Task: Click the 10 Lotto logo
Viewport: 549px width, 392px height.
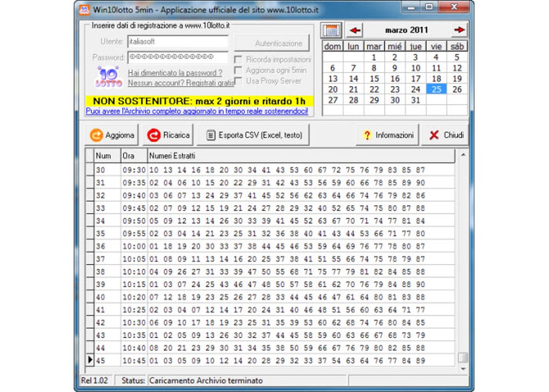Action: [x=109, y=76]
